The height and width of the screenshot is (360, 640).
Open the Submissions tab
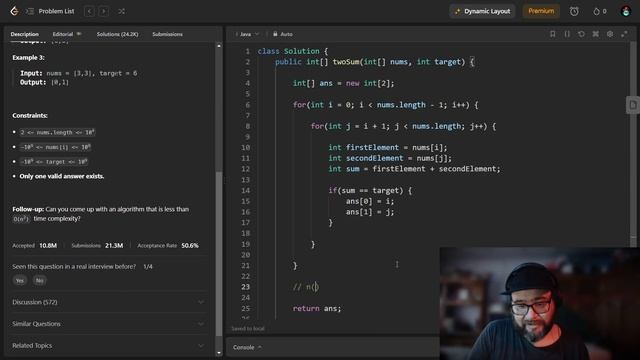click(x=167, y=34)
